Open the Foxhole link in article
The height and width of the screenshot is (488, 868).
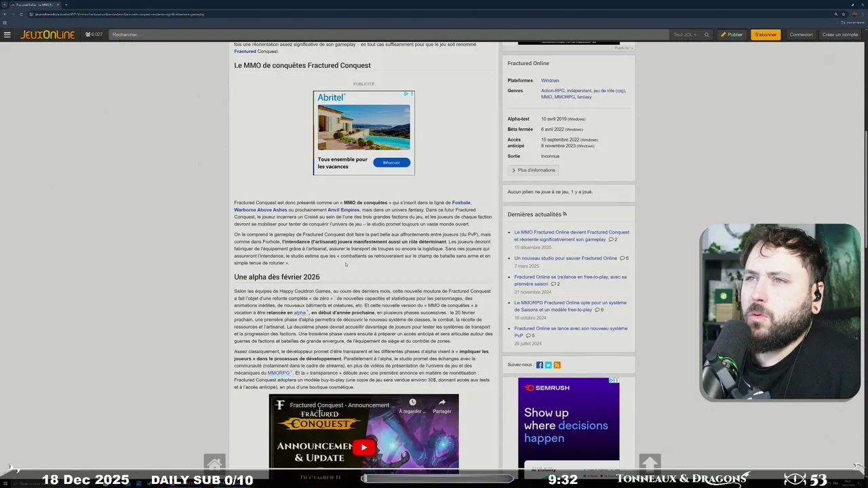pos(461,203)
